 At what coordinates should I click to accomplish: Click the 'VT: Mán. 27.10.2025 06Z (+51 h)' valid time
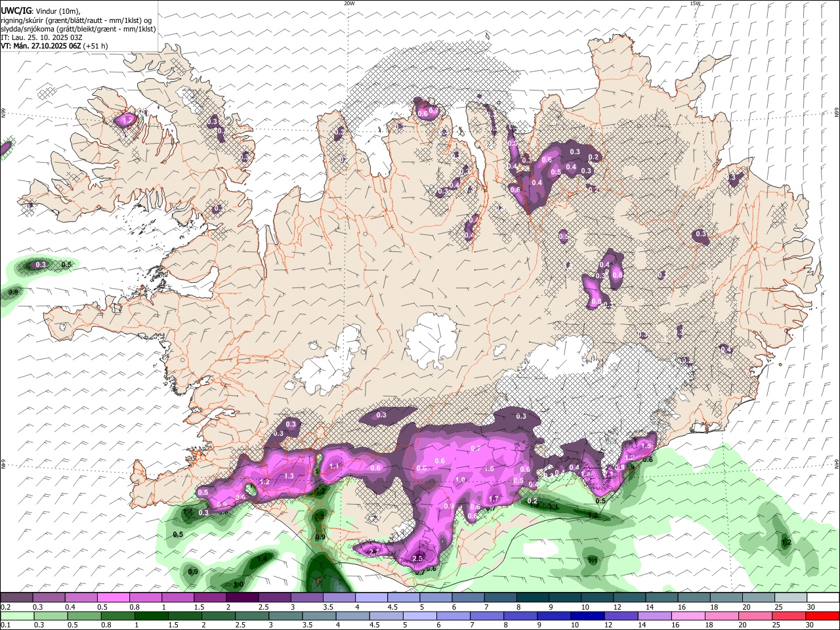(54, 46)
